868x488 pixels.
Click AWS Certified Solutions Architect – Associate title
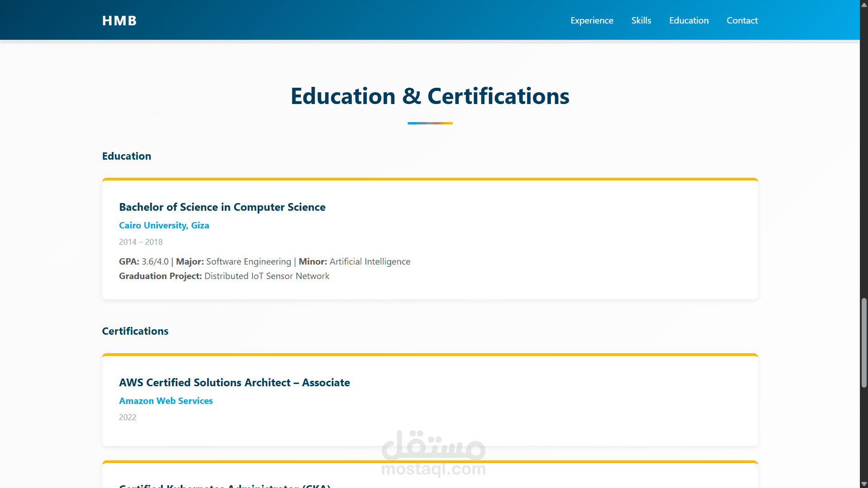[x=234, y=383]
